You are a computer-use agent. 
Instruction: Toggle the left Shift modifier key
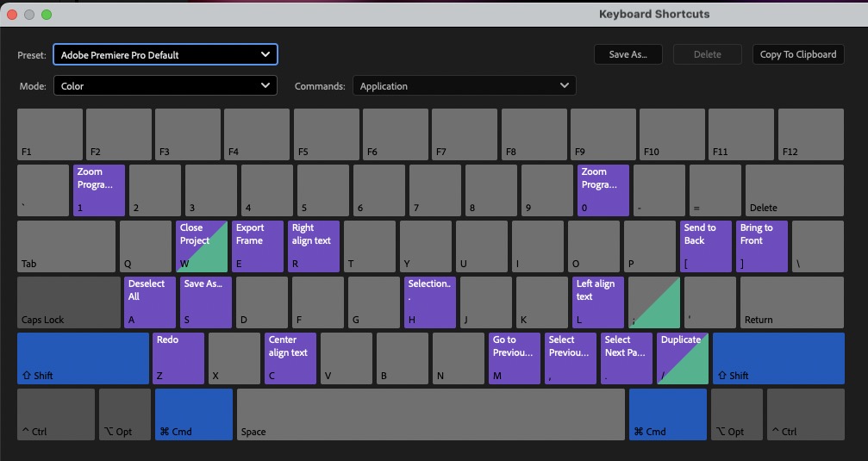click(83, 358)
